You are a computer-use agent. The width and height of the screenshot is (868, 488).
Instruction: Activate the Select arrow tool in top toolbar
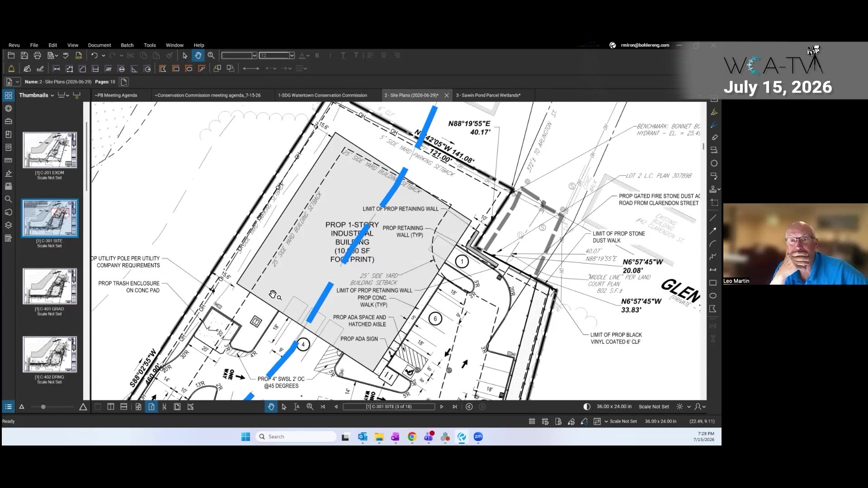point(184,56)
